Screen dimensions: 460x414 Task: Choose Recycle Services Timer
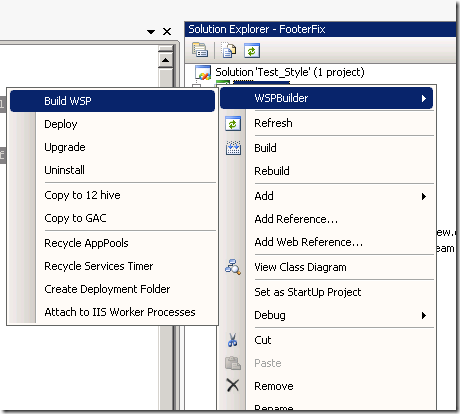(x=112, y=266)
